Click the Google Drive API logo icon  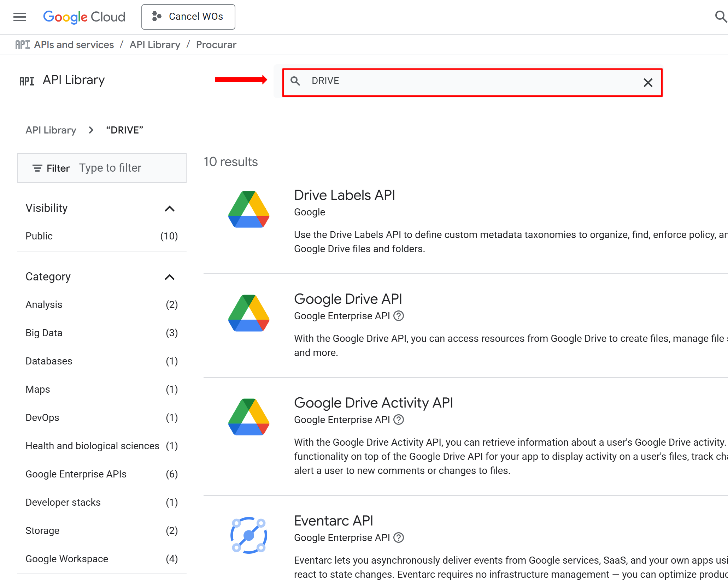coord(249,313)
